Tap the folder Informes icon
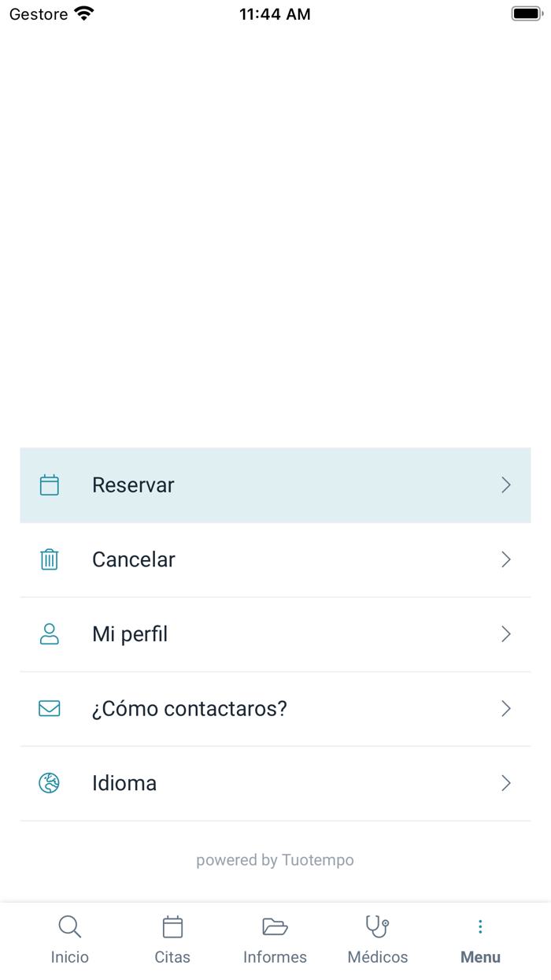This screenshot has height=980, width=551. tap(275, 927)
